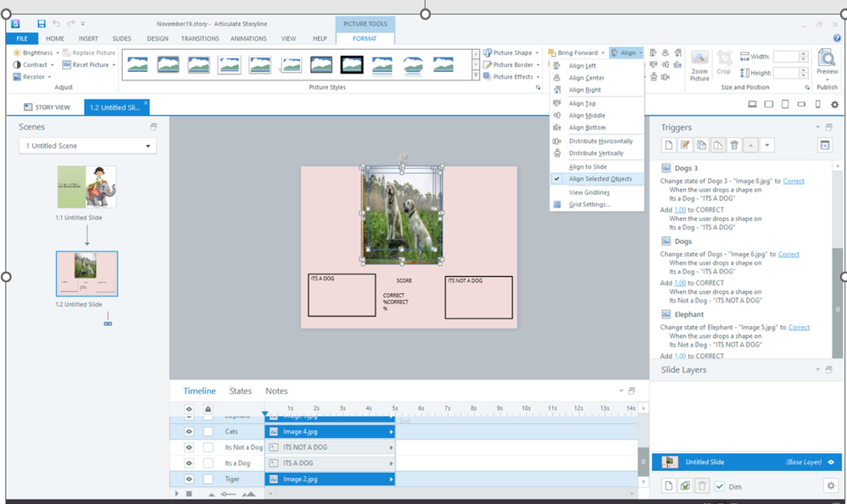The image size is (847, 504).
Task: Open the Scenes dropdown '1 Untitled Scene'
Action: point(87,146)
